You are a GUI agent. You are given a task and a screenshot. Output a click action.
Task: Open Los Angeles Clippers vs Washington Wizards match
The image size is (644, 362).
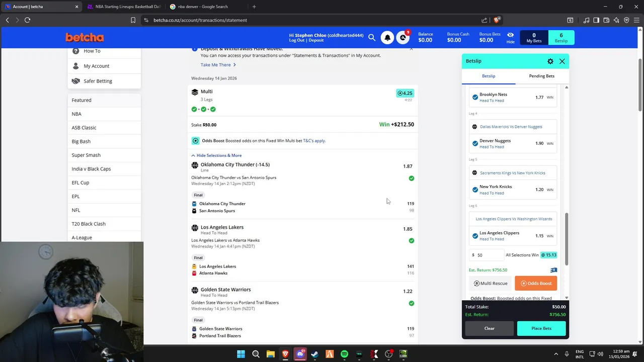point(514,219)
